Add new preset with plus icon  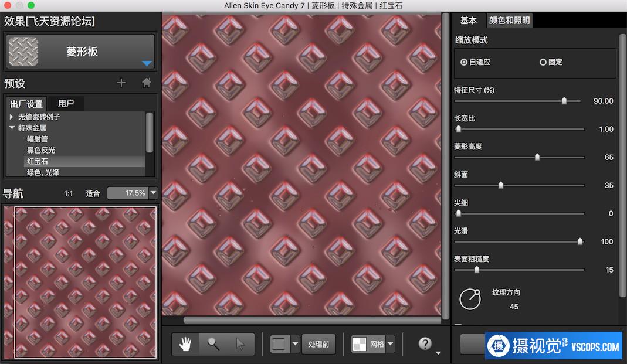click(121, 83)
